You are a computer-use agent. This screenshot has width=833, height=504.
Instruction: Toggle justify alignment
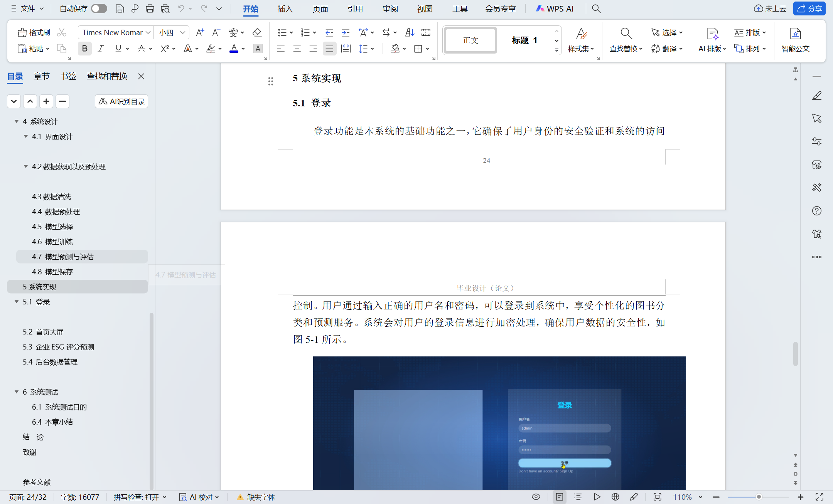tap(329, 49)
